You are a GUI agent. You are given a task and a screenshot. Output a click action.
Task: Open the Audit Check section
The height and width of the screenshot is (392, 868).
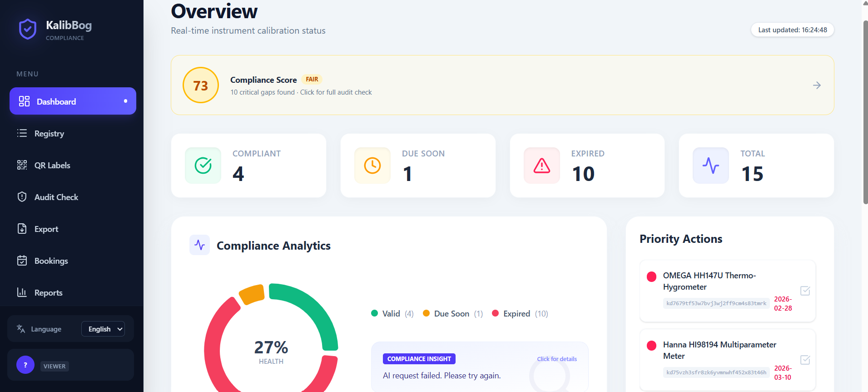[73, 197]
